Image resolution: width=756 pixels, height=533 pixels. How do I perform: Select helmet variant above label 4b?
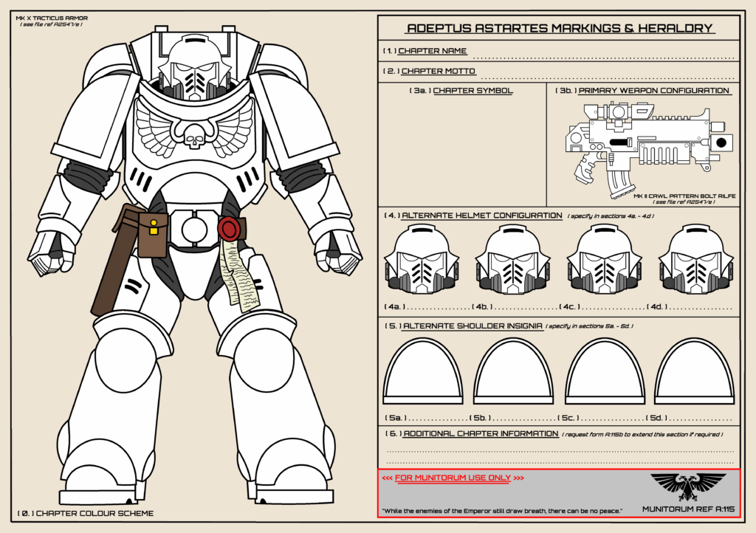512,259
